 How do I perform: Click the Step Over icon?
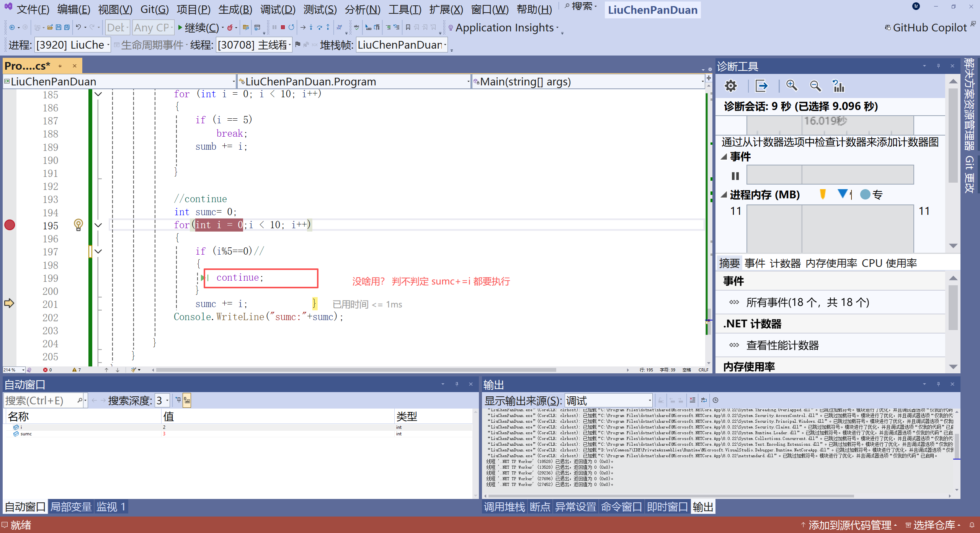click(x=319, y=27)
